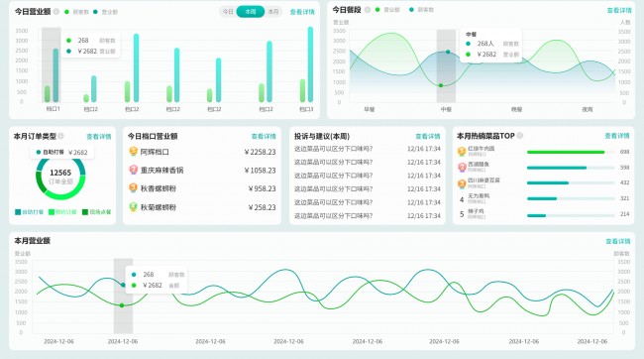Toggle the 现场点餐 donut legend item
The width and height of the screenshot is (644, 359).
pyautogui.click(x=96, y=212)
